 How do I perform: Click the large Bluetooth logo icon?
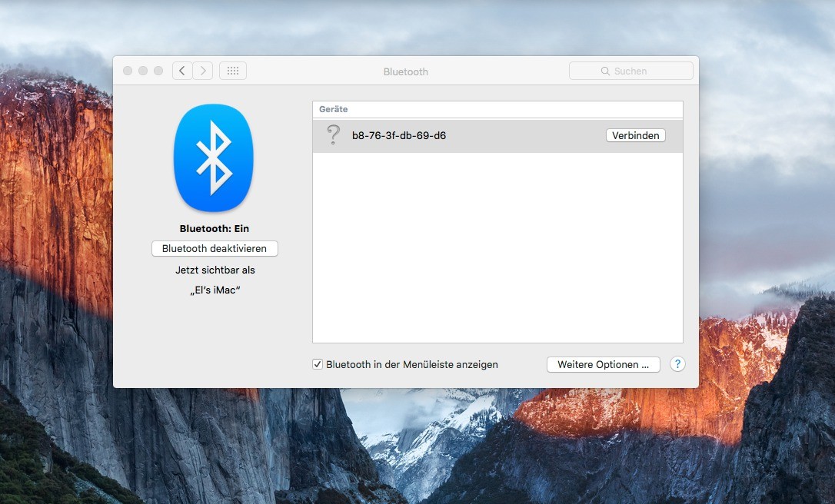point(214,157)
